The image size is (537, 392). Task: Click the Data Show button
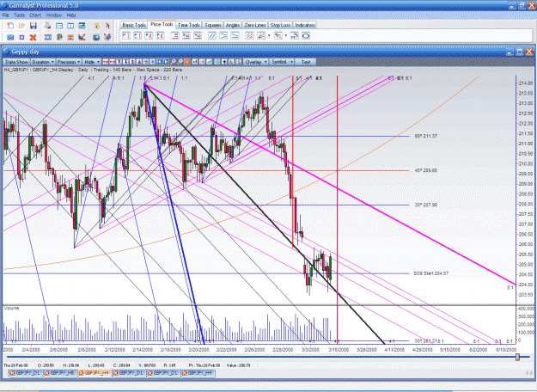[x=16, y=62]
